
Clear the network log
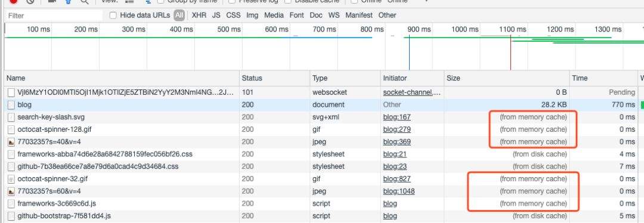30,1
